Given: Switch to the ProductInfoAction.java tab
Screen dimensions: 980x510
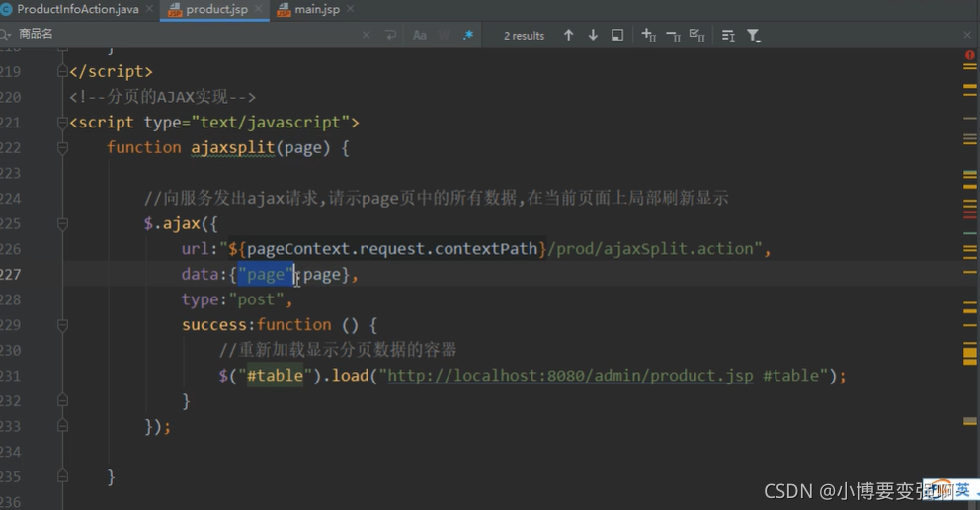Looking at the screenshot, I should [x=77, y=9].
